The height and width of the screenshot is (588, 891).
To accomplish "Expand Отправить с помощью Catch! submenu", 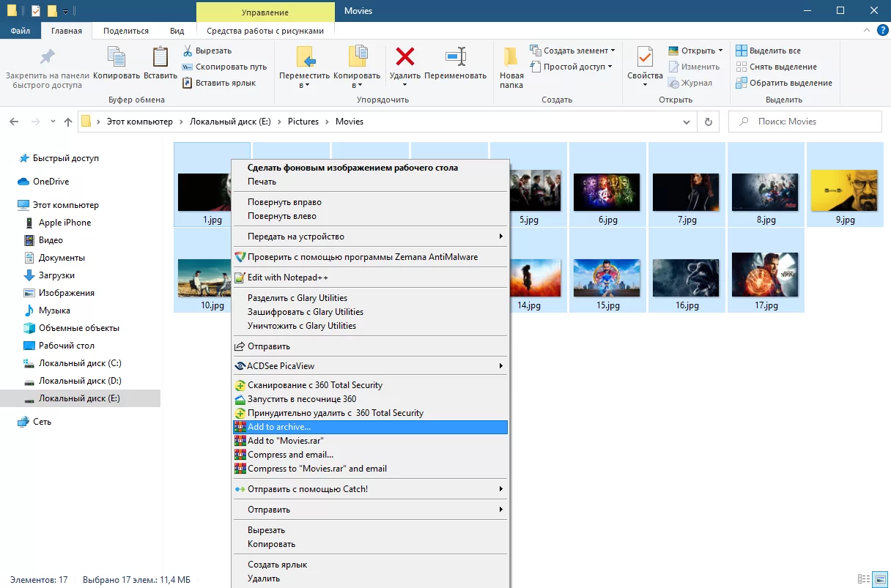I will tap(369, 489).
